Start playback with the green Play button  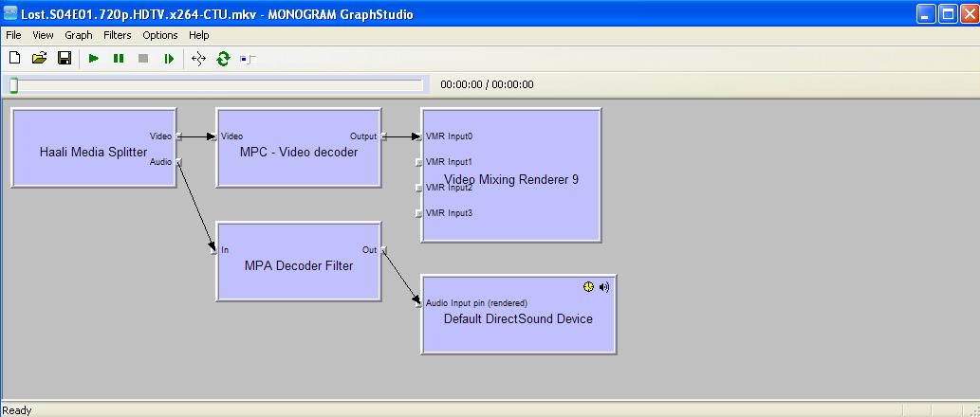(x=94, y=59)
